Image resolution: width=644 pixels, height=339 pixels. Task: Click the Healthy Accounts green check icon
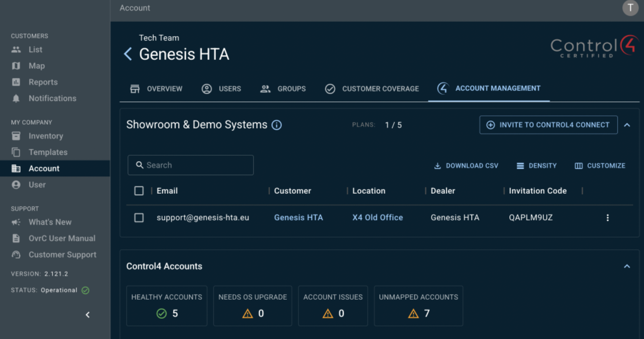(161, 314)
